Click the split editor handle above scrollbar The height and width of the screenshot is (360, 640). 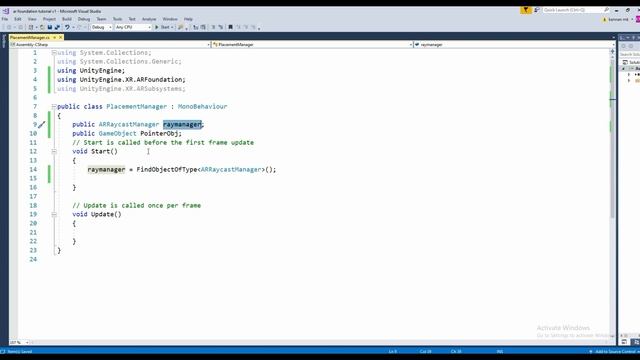pos(612,51)
